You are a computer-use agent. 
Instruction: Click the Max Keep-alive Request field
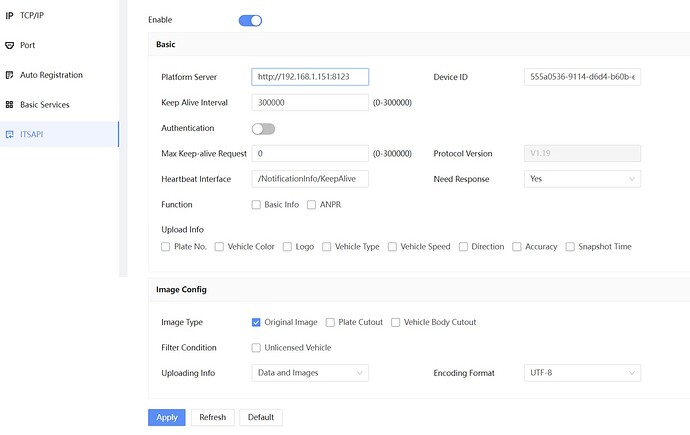coord(310,154)
